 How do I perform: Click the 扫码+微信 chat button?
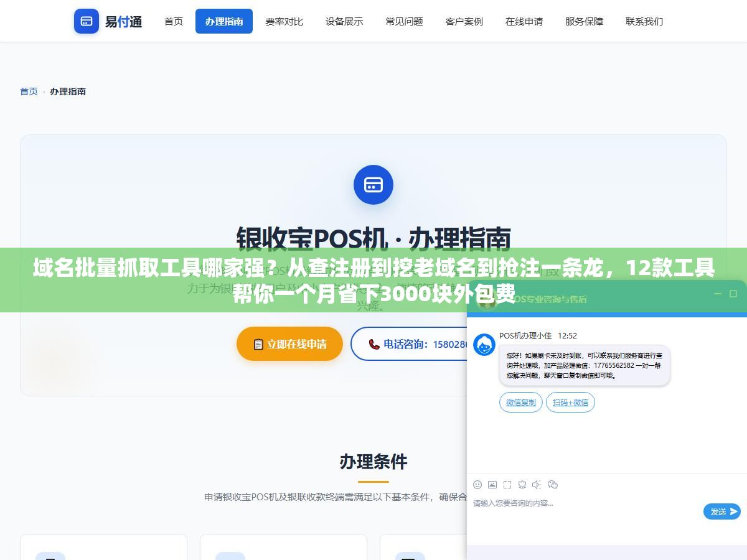(x=570, y=403)
